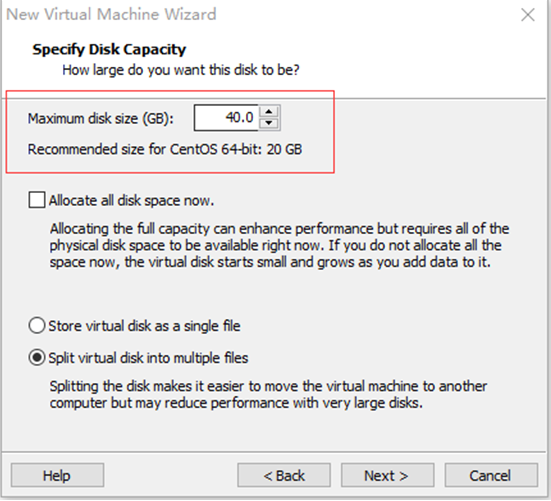Select Store virtual disk as single file radio
This screenshot has width=551, height=501.
(37, 326)
